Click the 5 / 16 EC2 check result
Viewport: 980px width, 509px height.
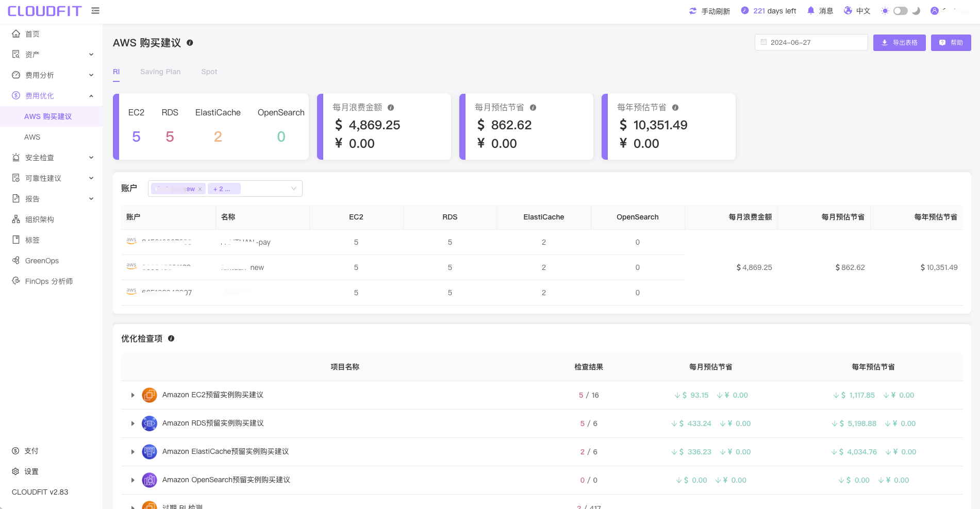[x=589, y=395]
